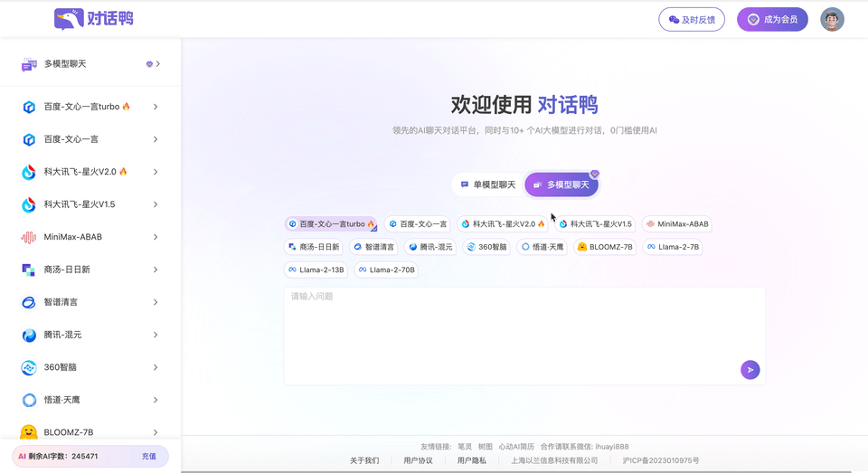Click the 多模型聊天 sidebar icon

[29, 65]
